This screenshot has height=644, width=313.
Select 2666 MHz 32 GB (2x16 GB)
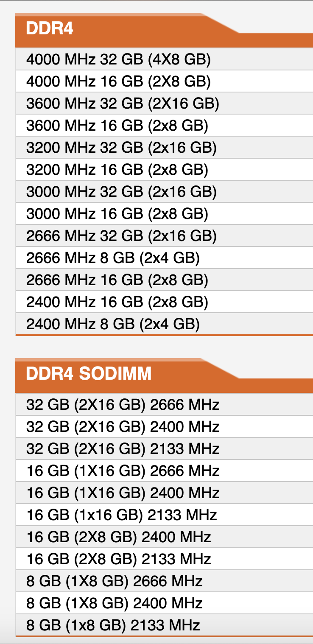(121, 236)
